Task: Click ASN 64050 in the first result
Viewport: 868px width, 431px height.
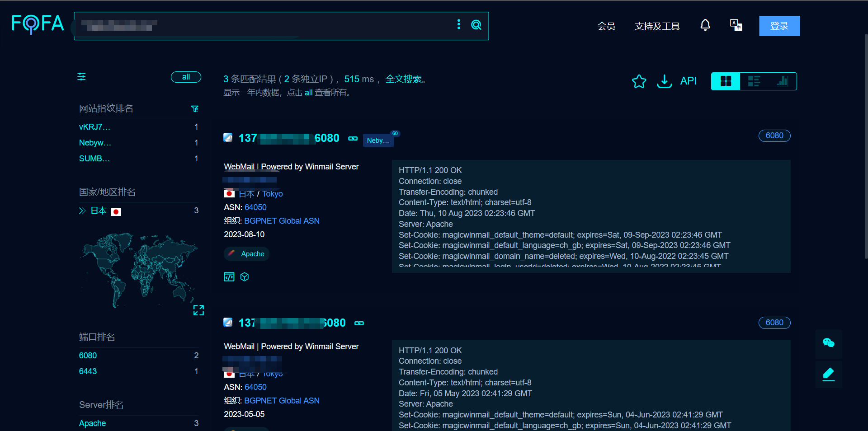Action: [255, 207]
